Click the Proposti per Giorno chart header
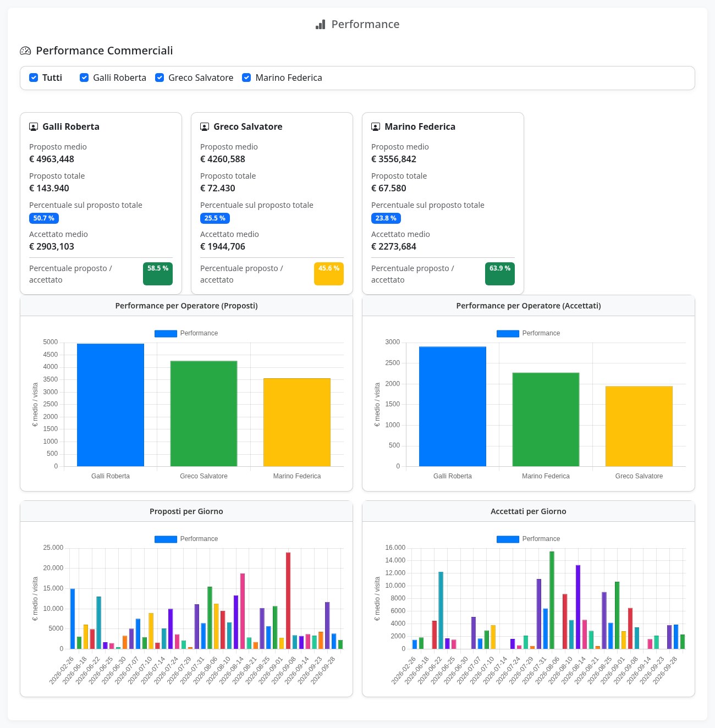 186,511
